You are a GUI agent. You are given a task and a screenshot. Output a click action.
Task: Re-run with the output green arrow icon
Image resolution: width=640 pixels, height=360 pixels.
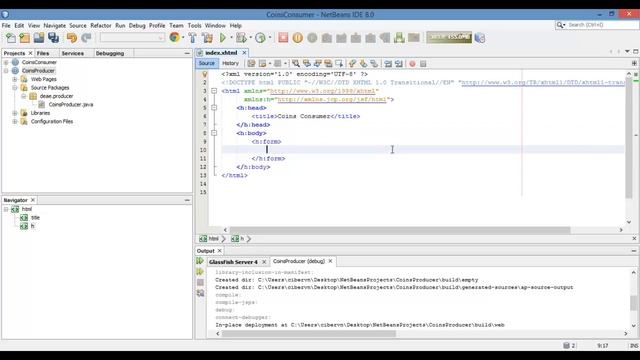click(200, 261)
